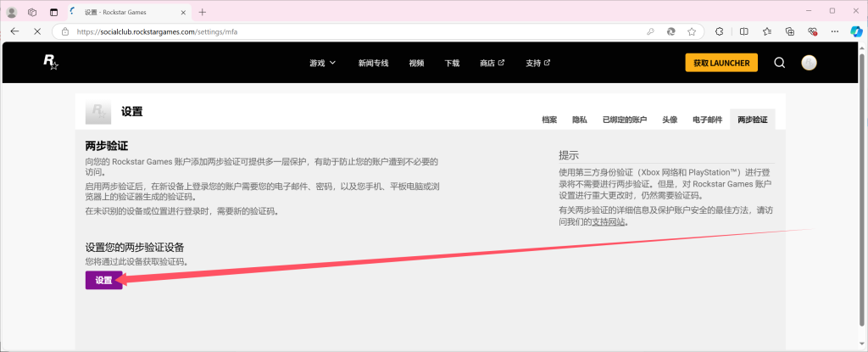
Task: Switch to the 已绑定的账户 tab
Action: pos(625,120)
